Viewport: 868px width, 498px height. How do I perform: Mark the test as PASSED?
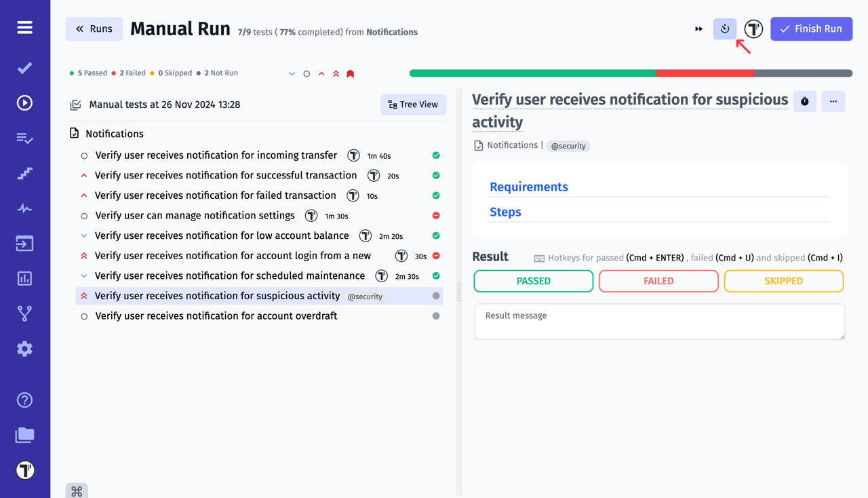click(533, 281)
